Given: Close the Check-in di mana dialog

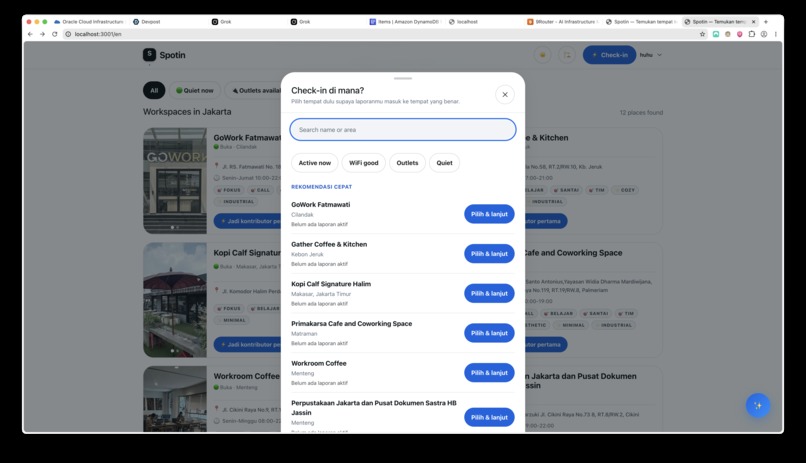Looking at the screenshot, I should tap(505, 95).
